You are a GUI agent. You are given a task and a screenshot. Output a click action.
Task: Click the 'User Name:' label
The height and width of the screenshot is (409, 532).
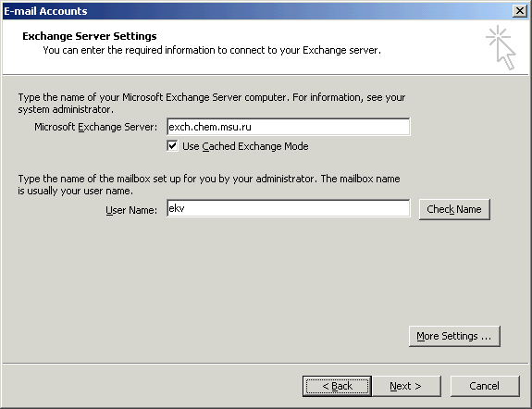(x=131, y=210)
